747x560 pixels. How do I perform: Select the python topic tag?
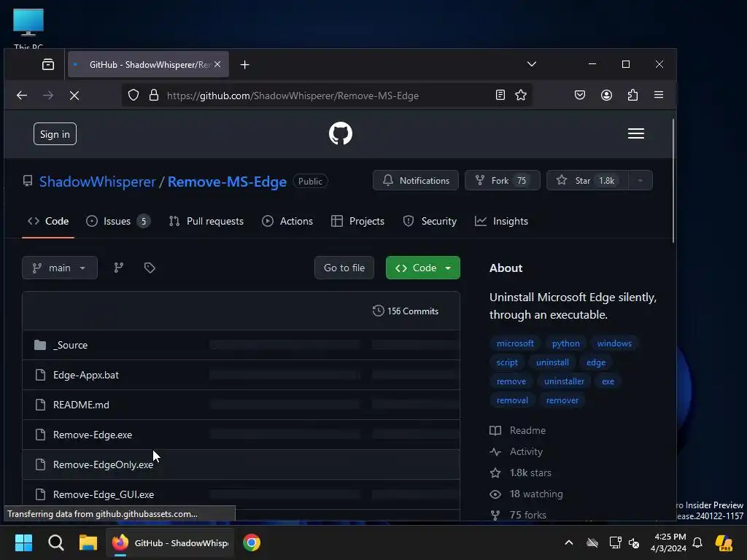pyautogui.click(x=566, y=343)
